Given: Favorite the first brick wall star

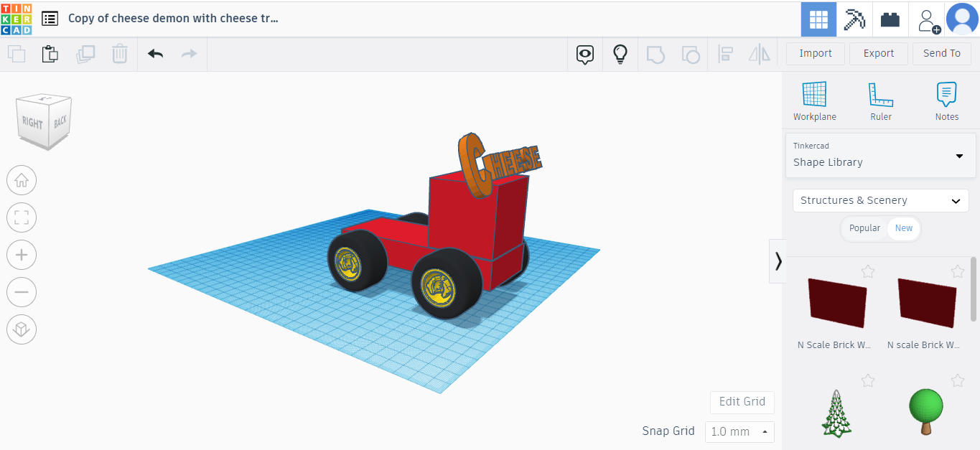Looking at the screenshot, I should click(x=868, y=271).
